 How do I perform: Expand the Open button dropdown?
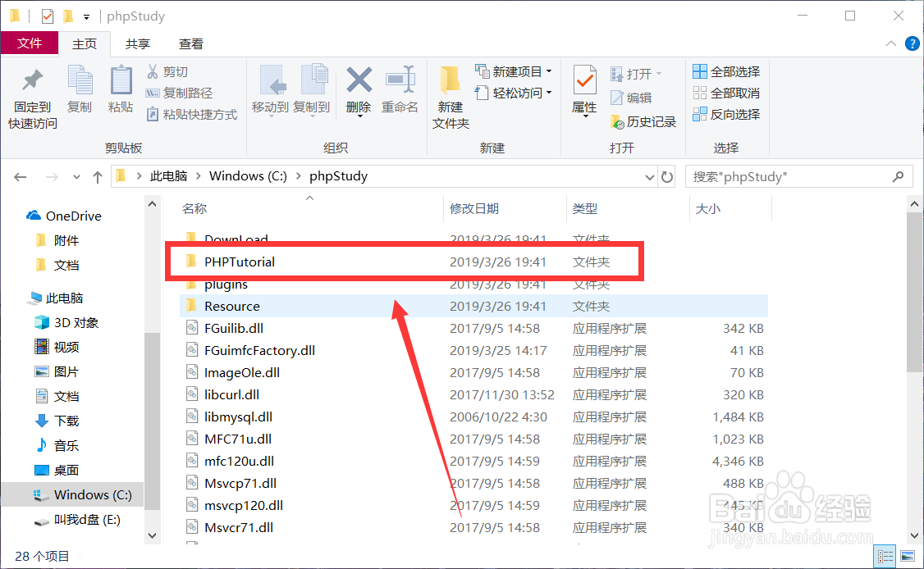coord(659,74)
